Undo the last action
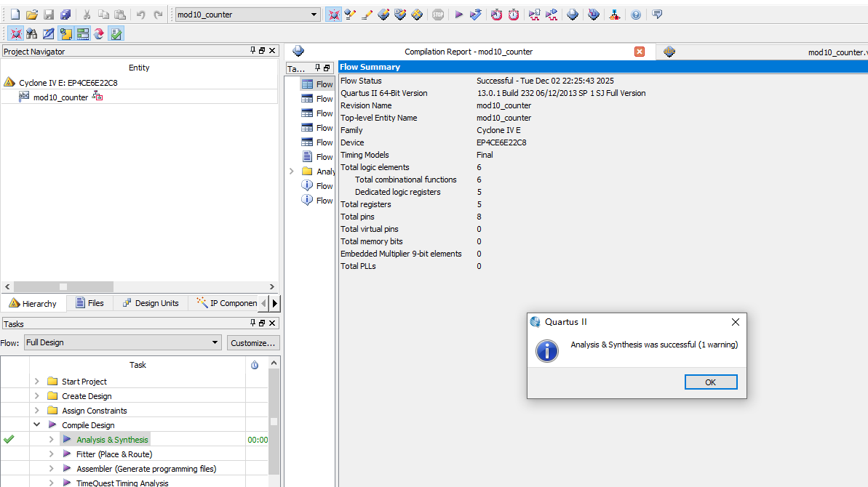Image resolution: width=868 pixels, height=487 pixels. (140, 15)
